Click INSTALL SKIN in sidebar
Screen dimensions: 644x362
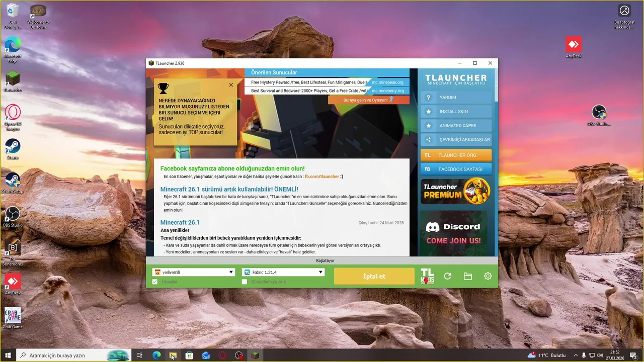point(456,112)
